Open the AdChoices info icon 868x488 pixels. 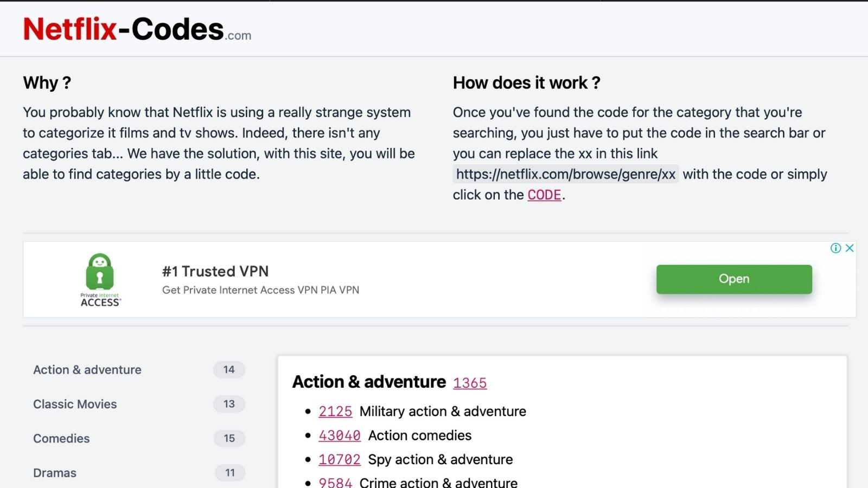click(835, 248)
